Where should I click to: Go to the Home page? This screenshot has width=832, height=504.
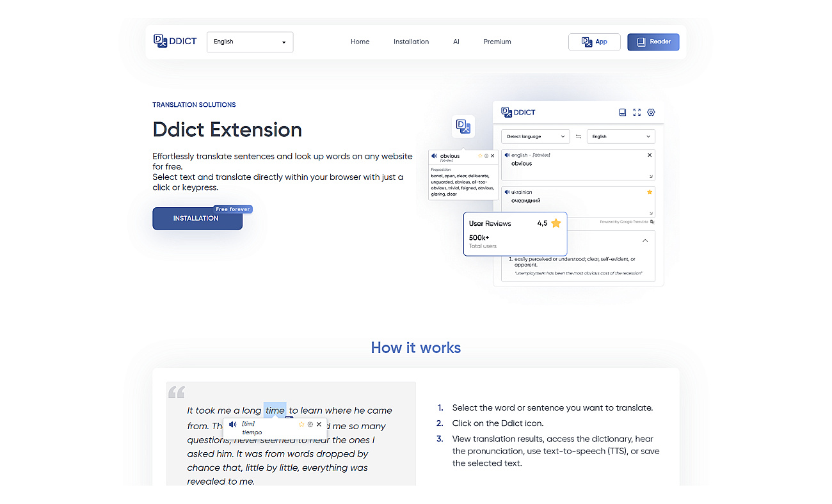360,42
